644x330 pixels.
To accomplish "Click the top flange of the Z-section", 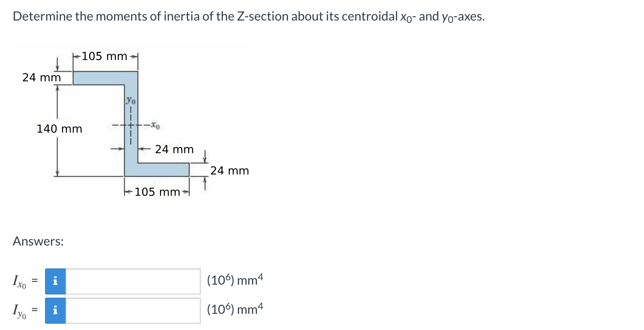I will (105, 78).
